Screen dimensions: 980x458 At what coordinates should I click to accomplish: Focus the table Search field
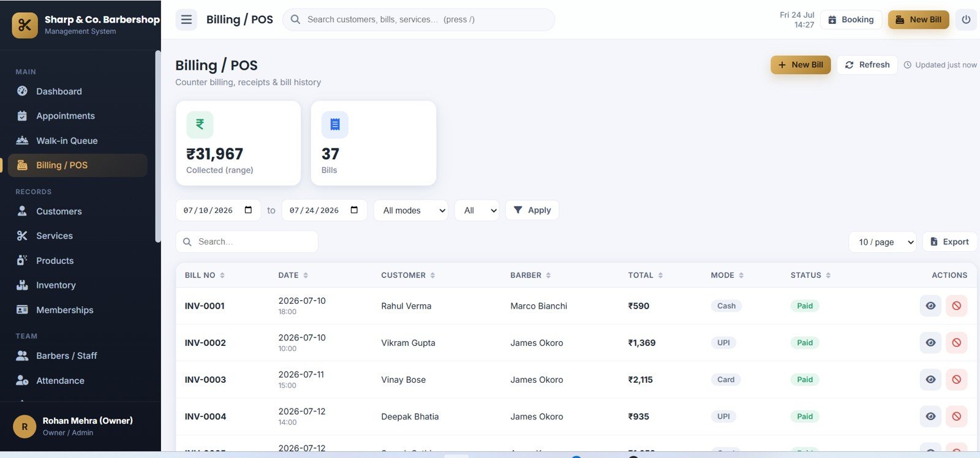(247, 242)
